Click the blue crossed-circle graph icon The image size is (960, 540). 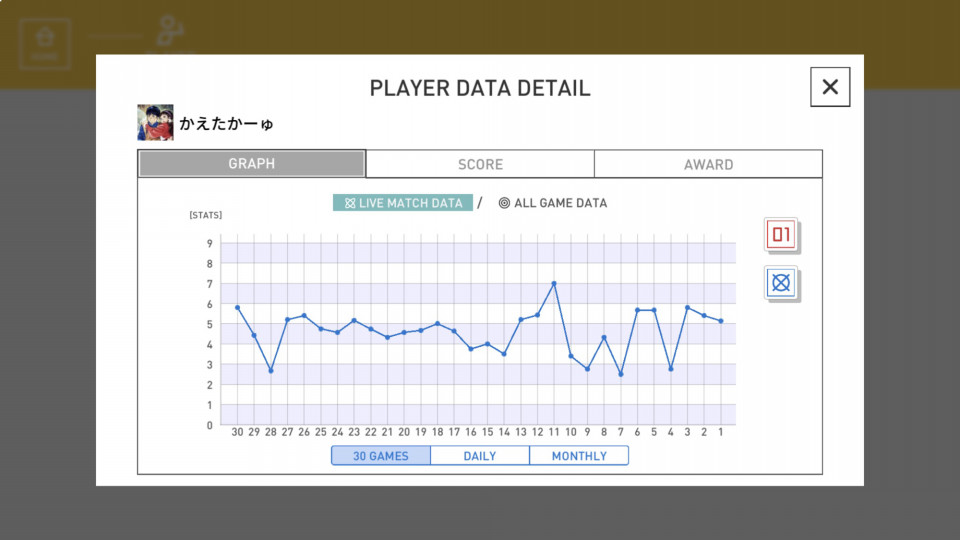(781, 283)
